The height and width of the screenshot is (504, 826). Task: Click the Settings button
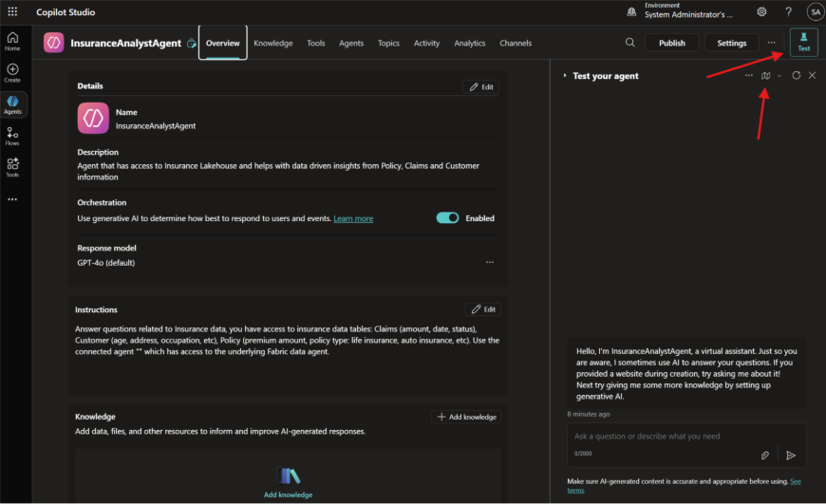point(732,43)
